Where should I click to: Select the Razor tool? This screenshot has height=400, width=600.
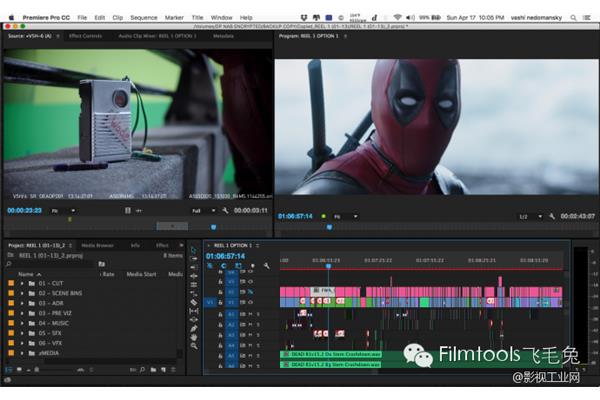(194, 302)
